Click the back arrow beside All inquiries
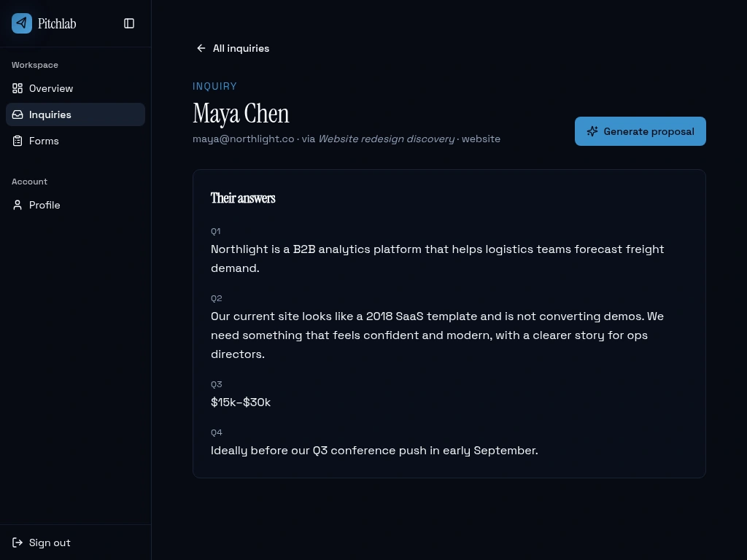This screenshot has width=747, height=560. [201, 48]
